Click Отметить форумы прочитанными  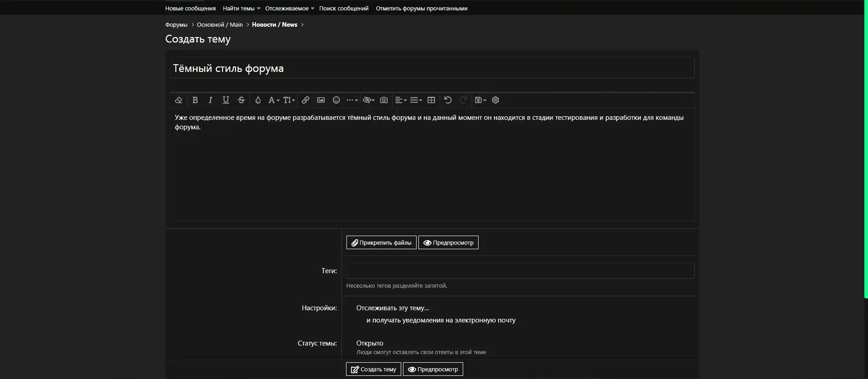pyautogui.click(x=422, y=8)
